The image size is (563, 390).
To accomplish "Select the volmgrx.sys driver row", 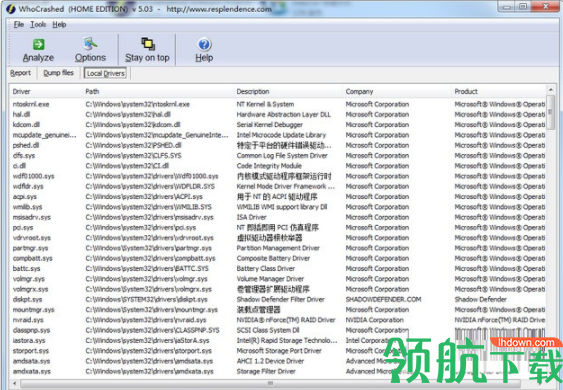I will pyautogui.click(x=278, y=289).
